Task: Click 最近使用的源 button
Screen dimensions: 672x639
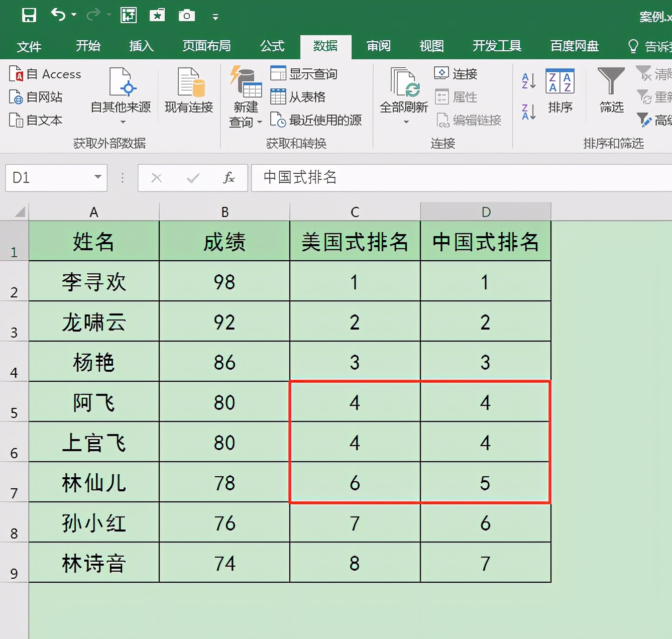Action: (316, 120)
